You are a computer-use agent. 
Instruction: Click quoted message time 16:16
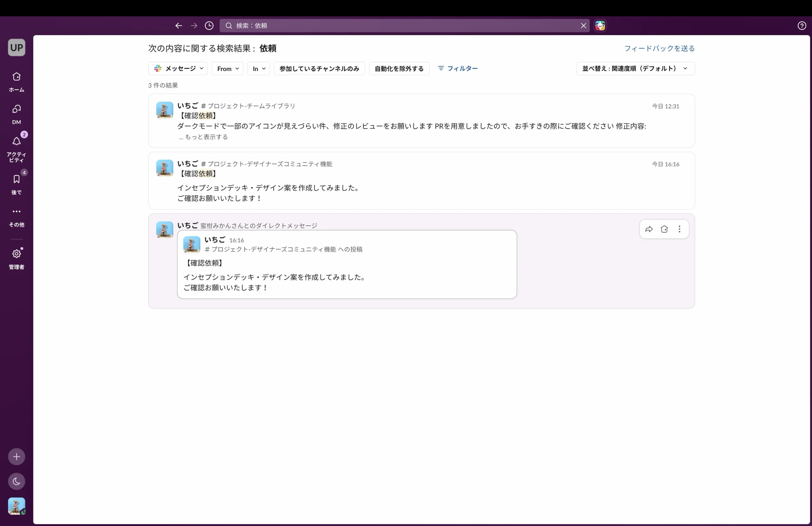coord(237,240)
